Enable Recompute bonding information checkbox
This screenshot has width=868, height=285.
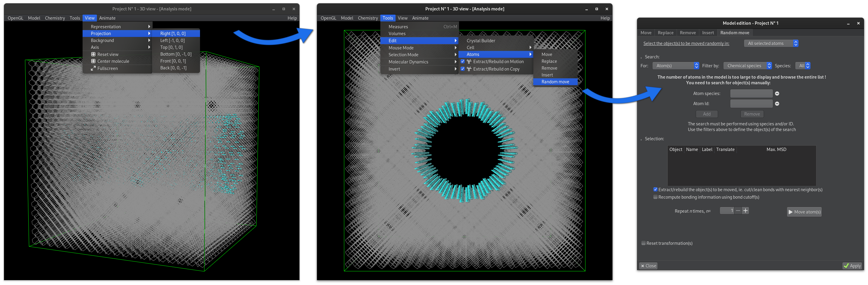coord(655,197)
